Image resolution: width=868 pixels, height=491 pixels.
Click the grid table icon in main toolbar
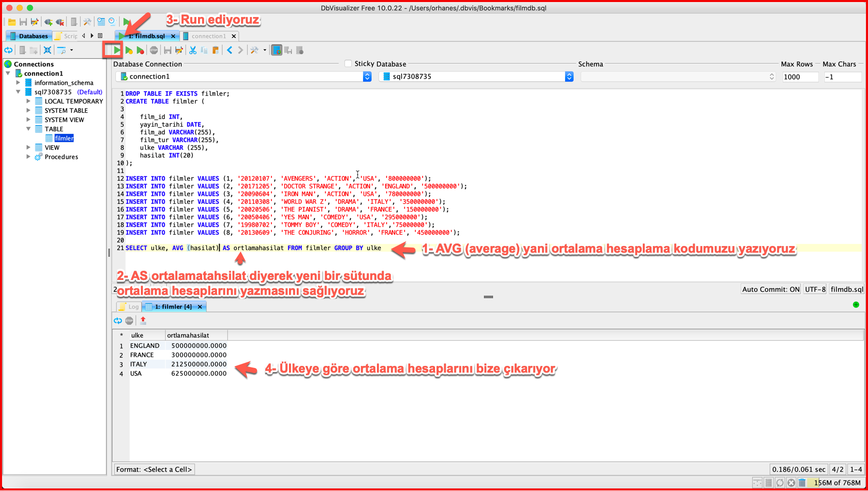click(x=101, y=22)
